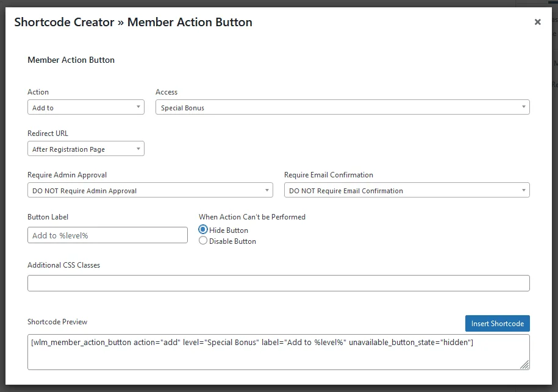Open the Redirect URL dropdown

(85, 148)
